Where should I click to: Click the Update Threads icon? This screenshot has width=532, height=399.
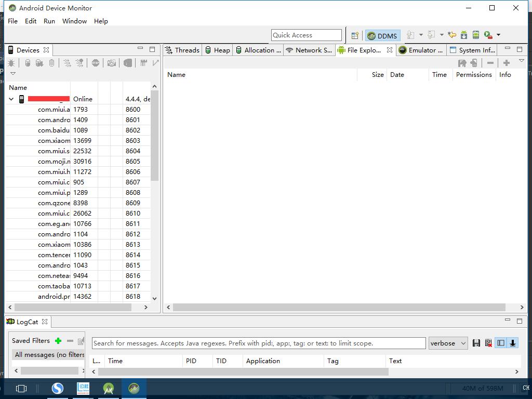point(67,63)
